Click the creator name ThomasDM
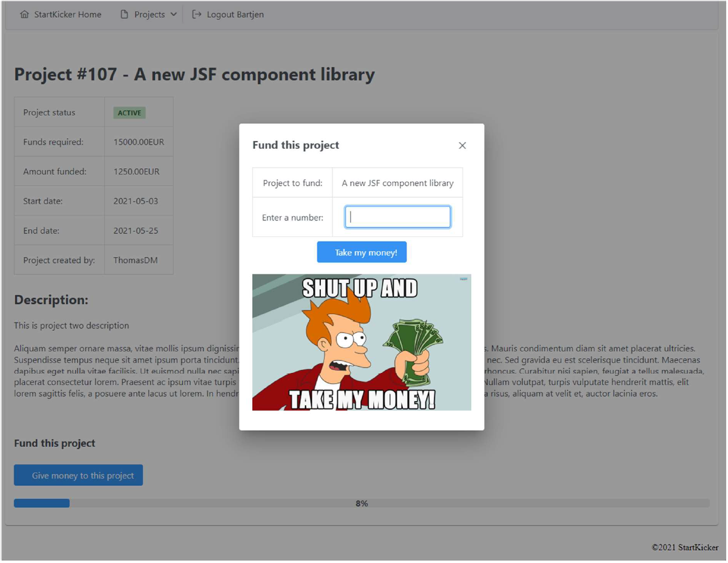This screenshot has width=728, height=563. coord(136,261)
